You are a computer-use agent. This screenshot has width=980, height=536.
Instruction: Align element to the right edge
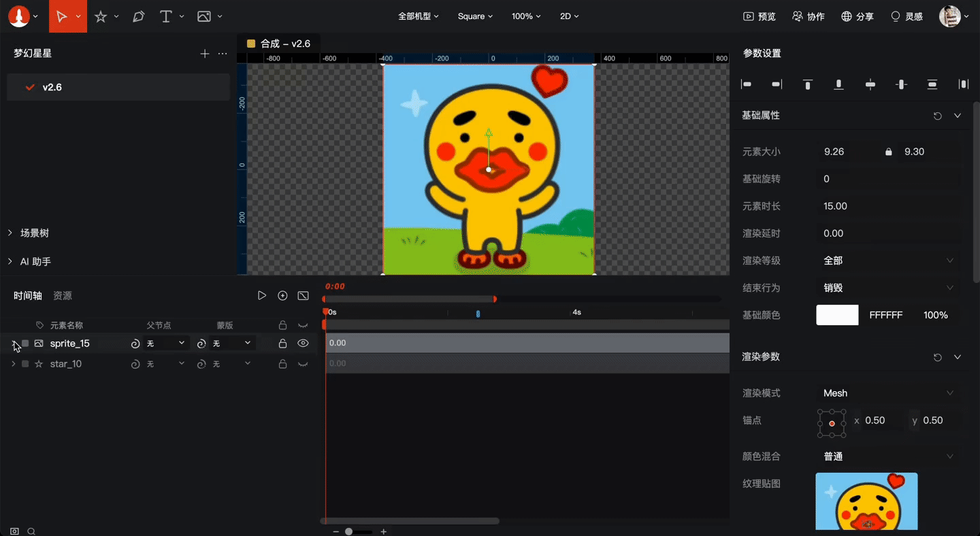(x=777, y=84)
